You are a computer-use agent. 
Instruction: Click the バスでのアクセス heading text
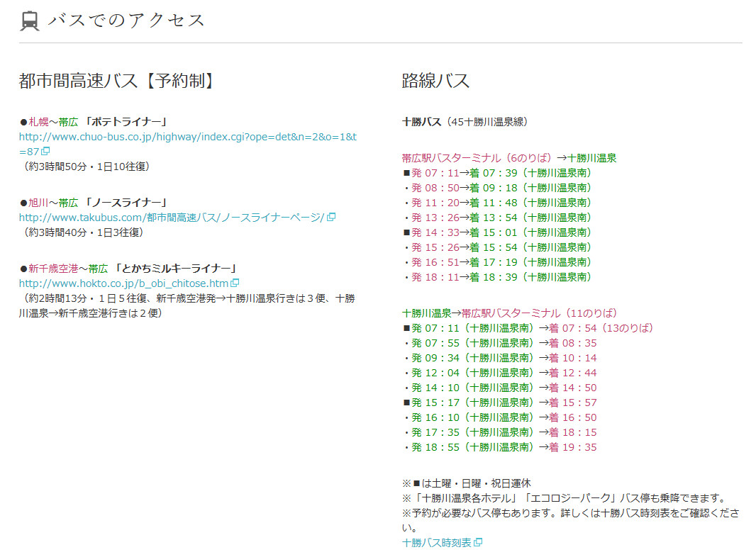pyautogui.click(x=126, y=21)
